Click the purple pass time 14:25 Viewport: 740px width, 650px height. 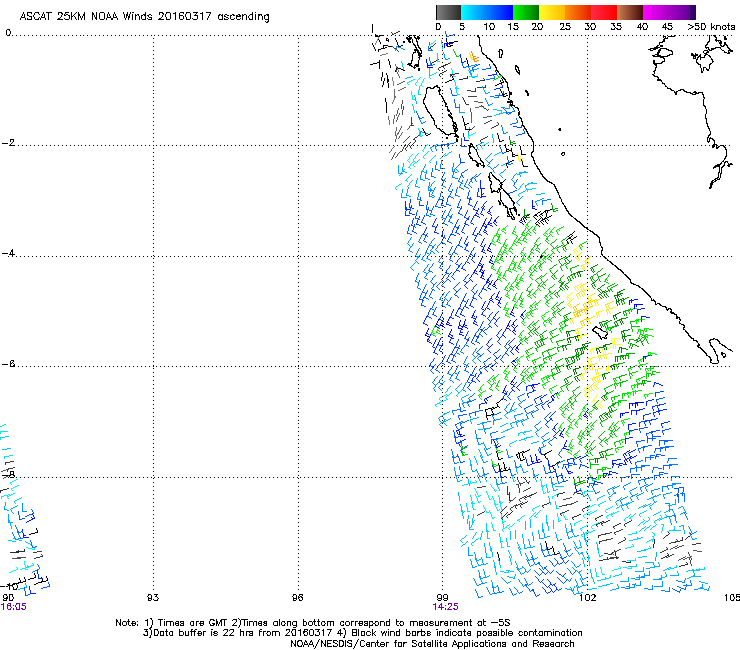coord(445,607)
